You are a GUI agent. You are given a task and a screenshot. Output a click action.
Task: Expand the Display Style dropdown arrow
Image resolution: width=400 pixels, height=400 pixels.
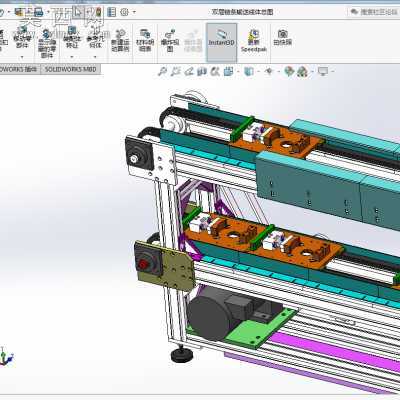point(258,71)
